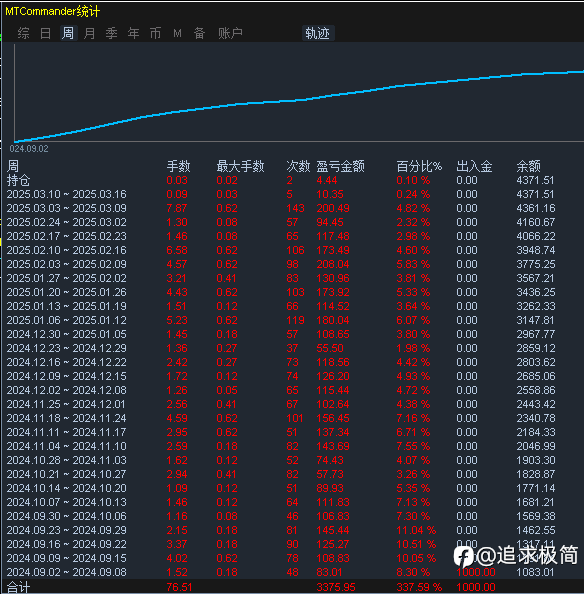Click percentage value 11.04 %
This screenshot has width=584, height=594.
(x=416, y=531)
